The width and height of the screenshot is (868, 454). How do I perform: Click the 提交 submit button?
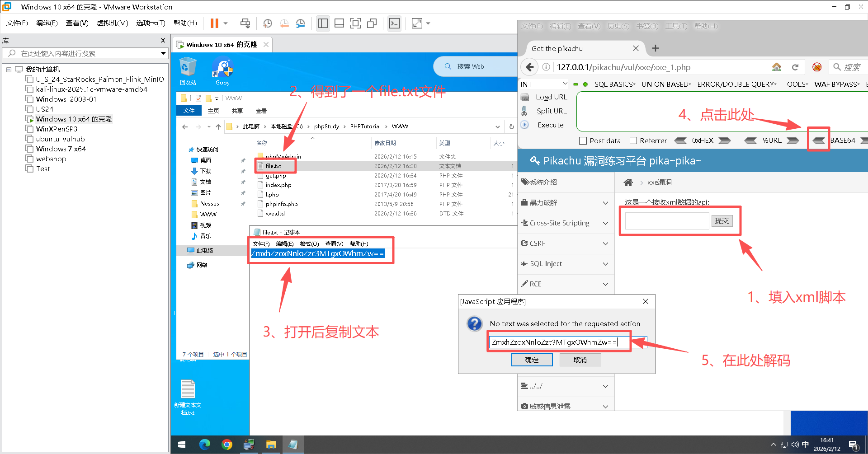[x=722, y=221]
